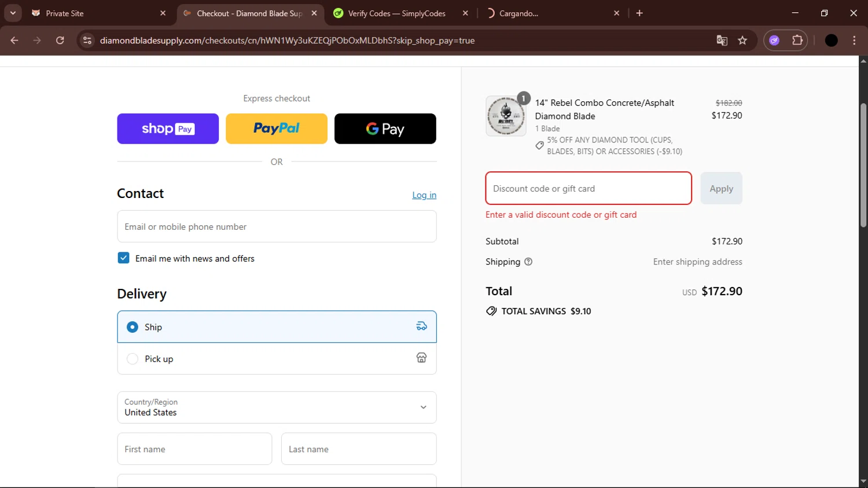Open the tab search dropdown arrow
The image size is (868, 488).
pyautogui.click(x=13, y=13)
